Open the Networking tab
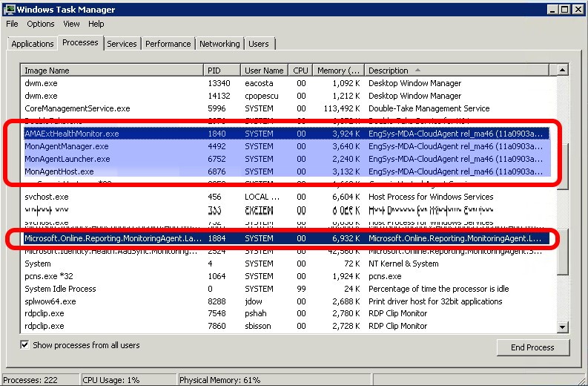The image size is (588, 386). coord(219,44)
